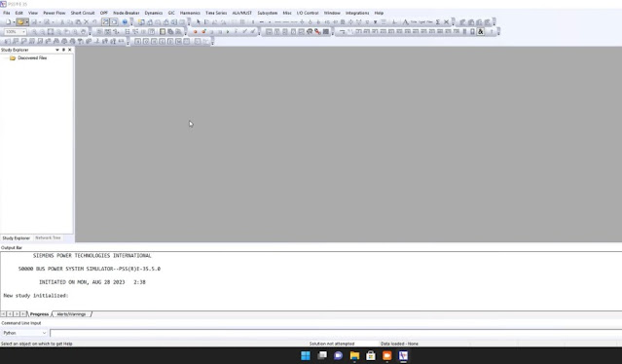Click the dark square grid icon

326,32
